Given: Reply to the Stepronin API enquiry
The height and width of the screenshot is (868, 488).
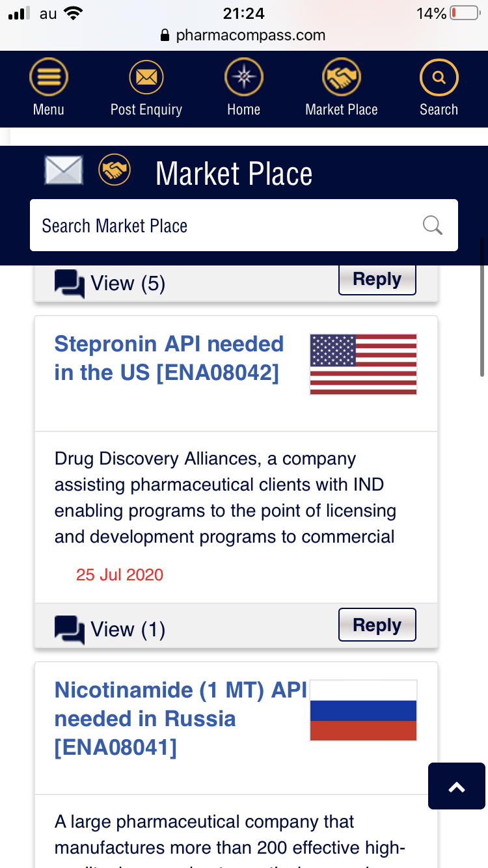Looking at the screenshot, I should (377, 625).
